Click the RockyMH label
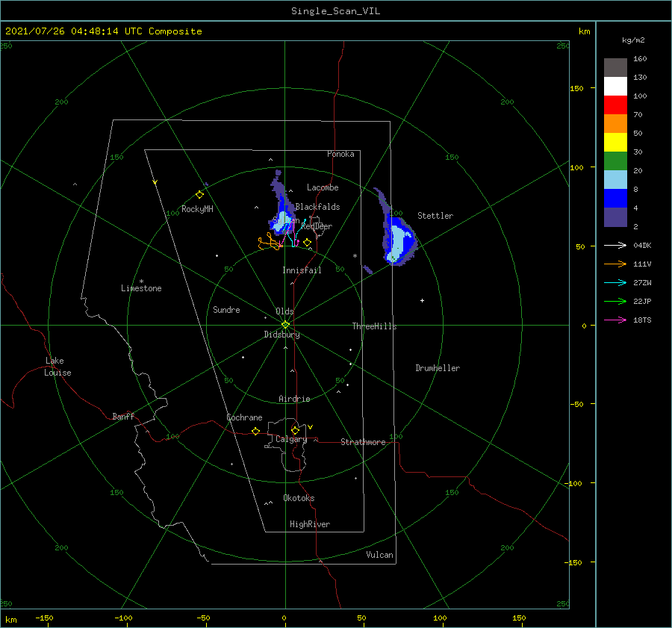 [197, 209]
